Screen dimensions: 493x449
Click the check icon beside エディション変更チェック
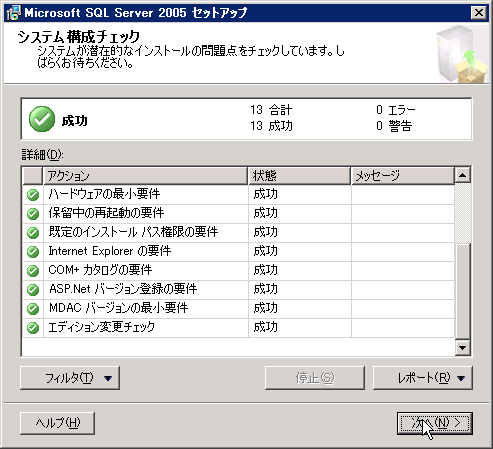point(33,328)
